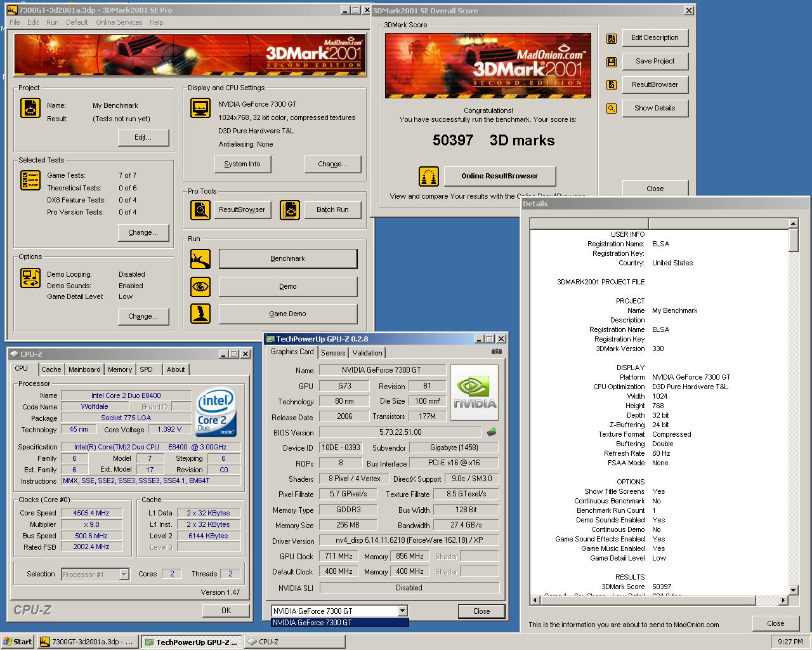Image resolution: width=812 pixels, height=650 pixels.
Task: Select NVIDIA GeForce 7300 GT from dropdown list
Action: 339,623
